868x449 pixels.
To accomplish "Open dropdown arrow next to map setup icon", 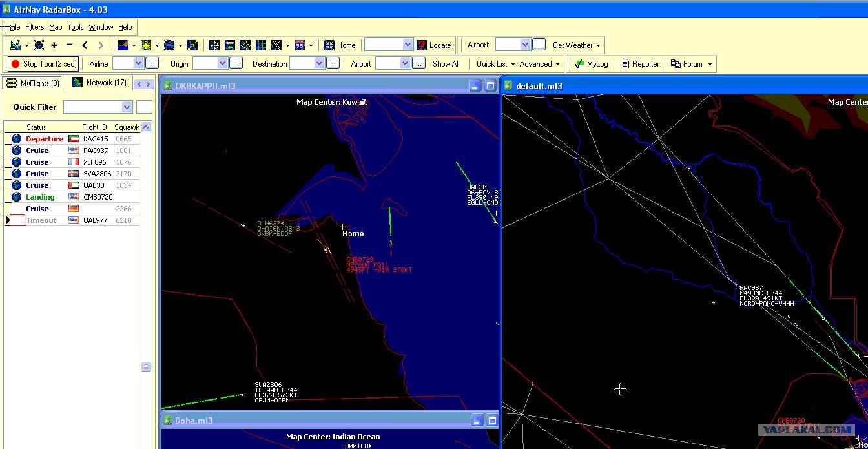I will tap(26, 45).
